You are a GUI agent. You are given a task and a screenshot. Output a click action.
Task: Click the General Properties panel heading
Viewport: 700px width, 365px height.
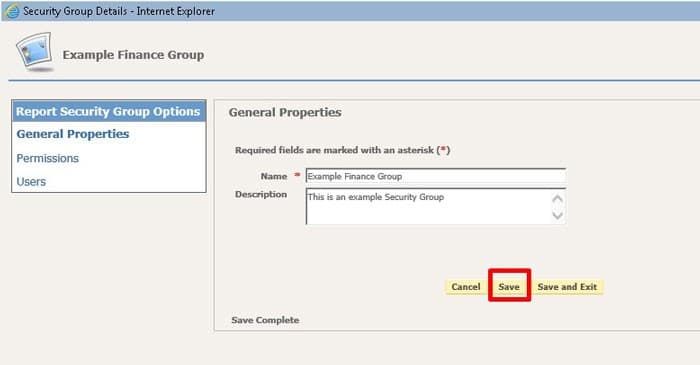[285, 112]
